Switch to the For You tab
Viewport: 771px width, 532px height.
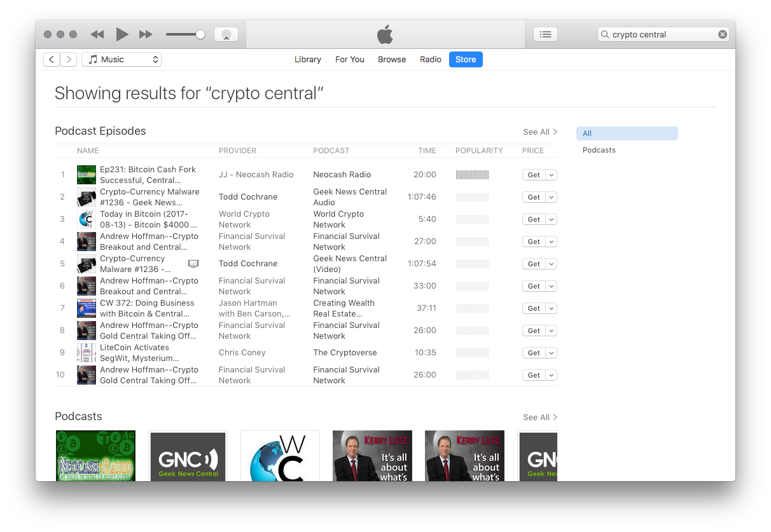click(x=350, y=59)
